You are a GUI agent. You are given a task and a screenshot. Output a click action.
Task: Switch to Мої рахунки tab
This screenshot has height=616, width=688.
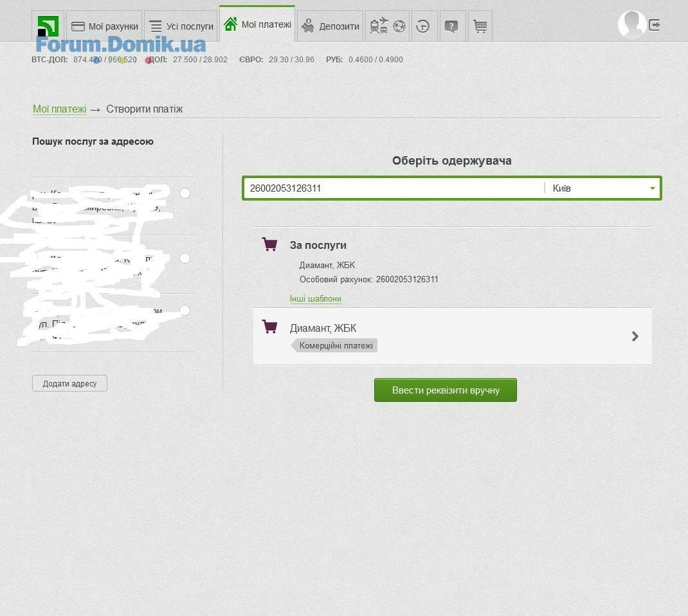pyautogui.click(x=105, y=26)
